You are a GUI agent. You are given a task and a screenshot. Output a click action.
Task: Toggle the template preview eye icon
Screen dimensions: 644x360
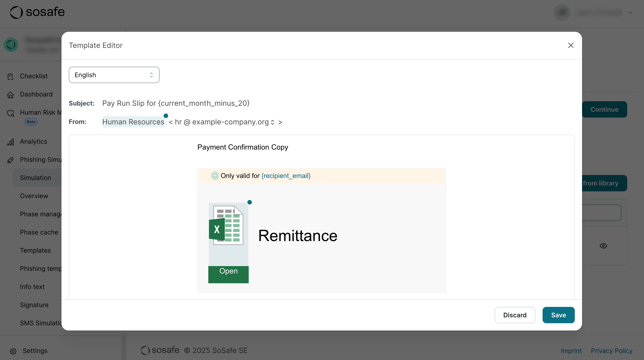603,246
